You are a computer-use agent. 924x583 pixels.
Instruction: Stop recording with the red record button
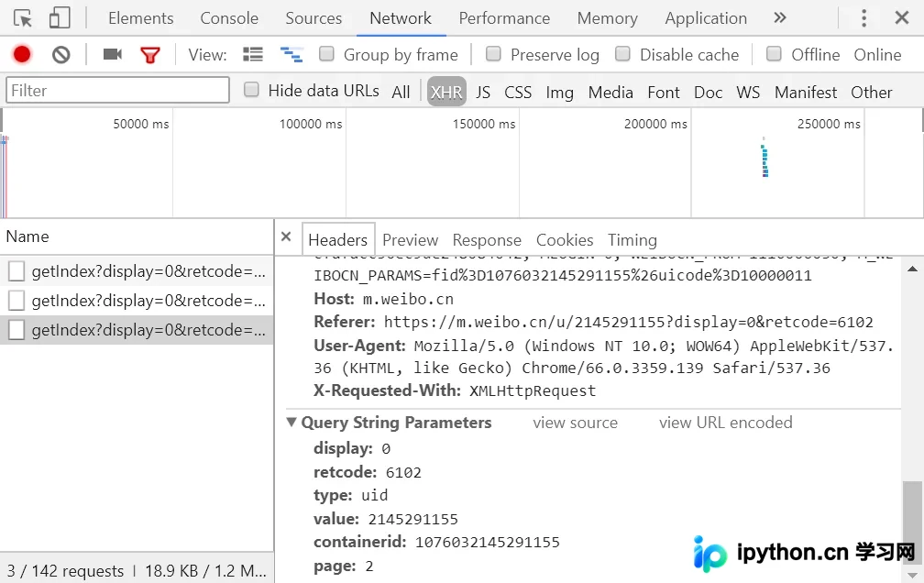[22, 55]
